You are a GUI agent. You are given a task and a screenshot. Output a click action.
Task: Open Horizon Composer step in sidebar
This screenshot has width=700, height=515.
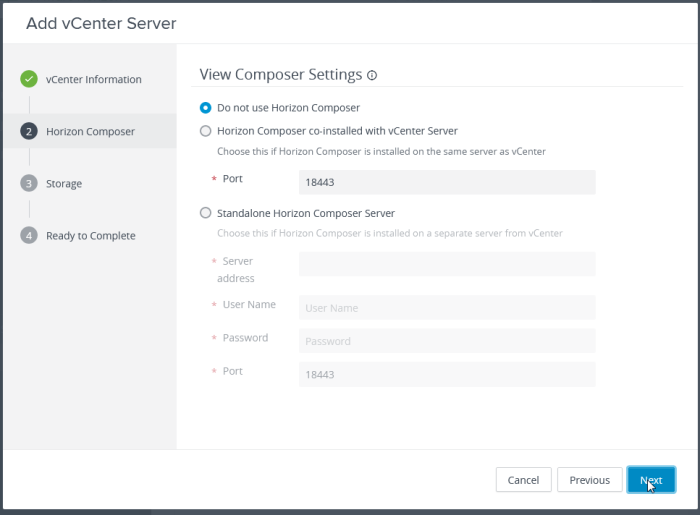click(90, 132)
